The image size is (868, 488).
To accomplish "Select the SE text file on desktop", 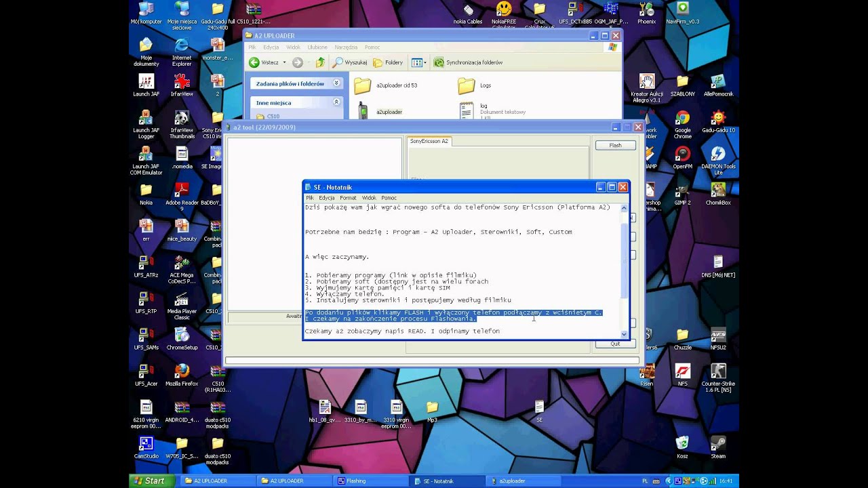I will tap(539, 411).
